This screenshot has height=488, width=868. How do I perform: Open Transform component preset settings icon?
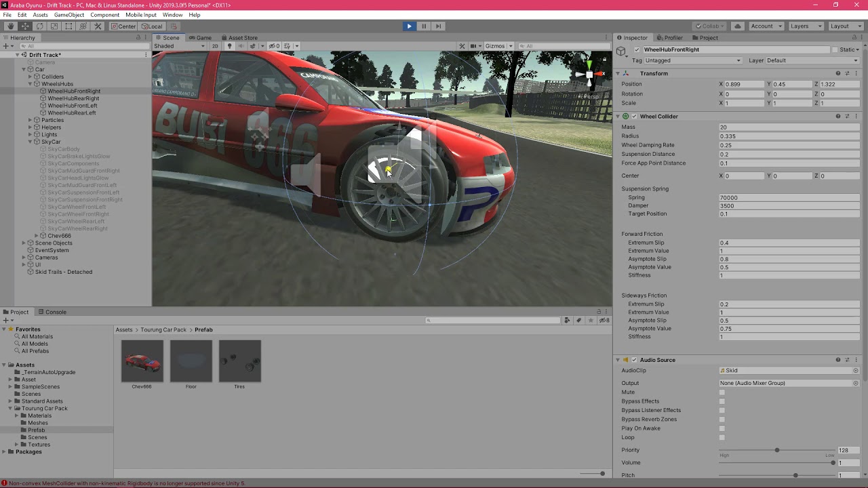[847, 73]
